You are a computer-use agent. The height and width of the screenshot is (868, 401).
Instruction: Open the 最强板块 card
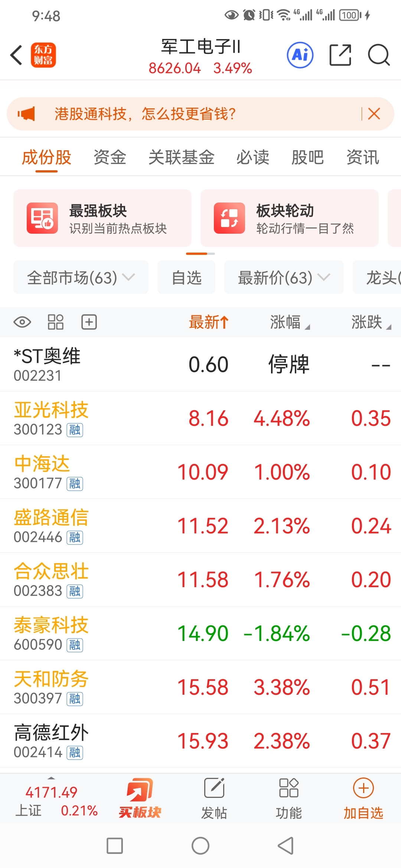[x=102, y=218]
